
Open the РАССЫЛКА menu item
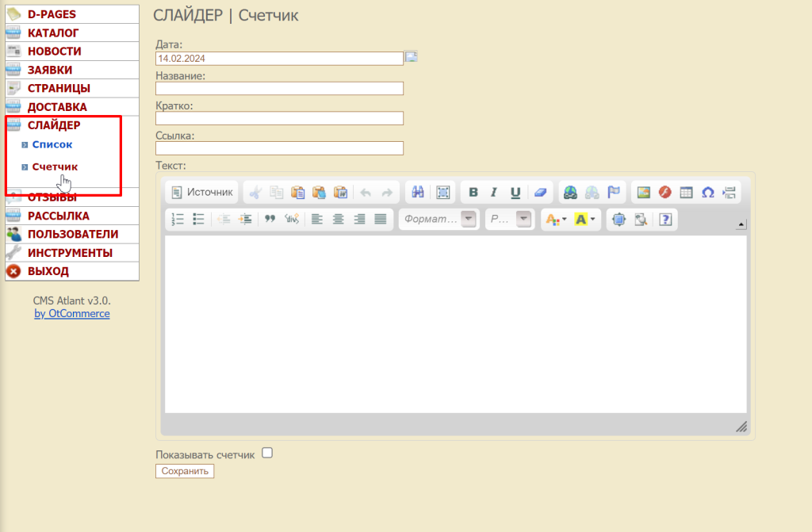pos(72,216)
